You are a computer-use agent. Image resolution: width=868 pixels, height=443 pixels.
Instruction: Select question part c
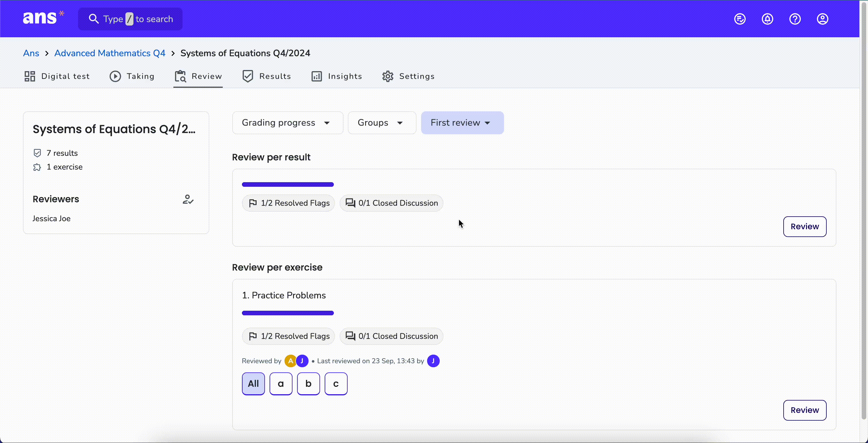pos(336,384)
